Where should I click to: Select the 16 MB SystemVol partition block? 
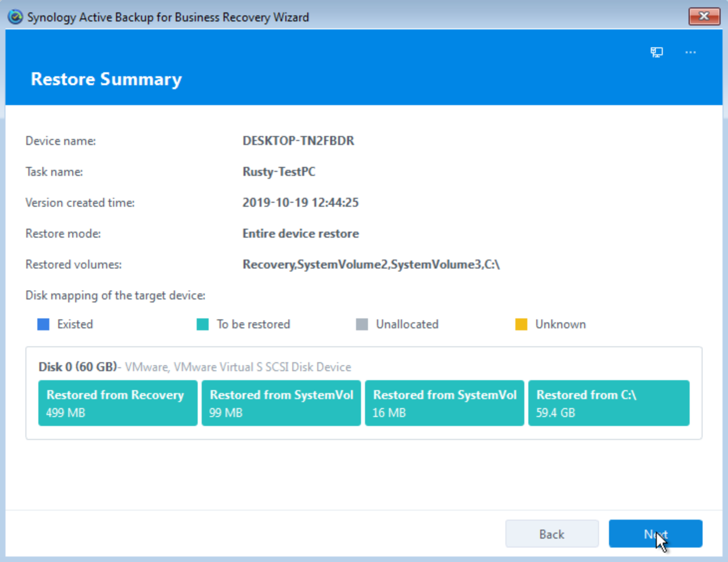pos(445,403)
